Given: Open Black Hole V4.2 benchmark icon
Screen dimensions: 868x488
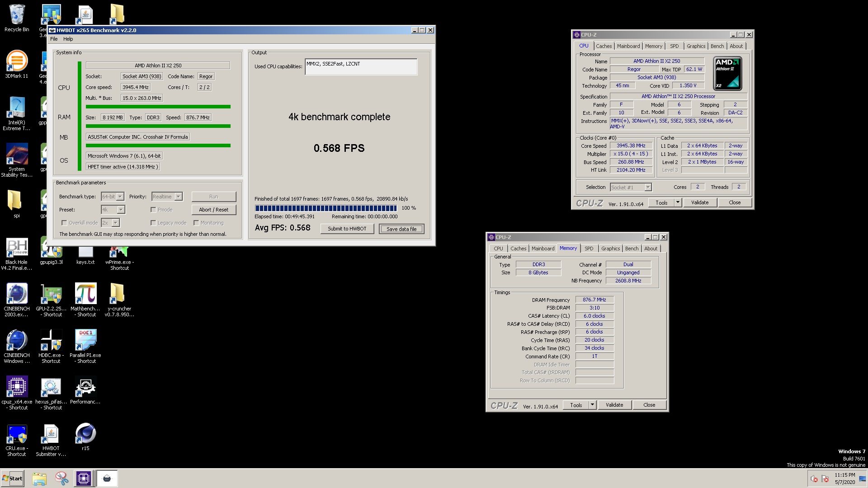Looking at the screenshot, I should [17, 254].
